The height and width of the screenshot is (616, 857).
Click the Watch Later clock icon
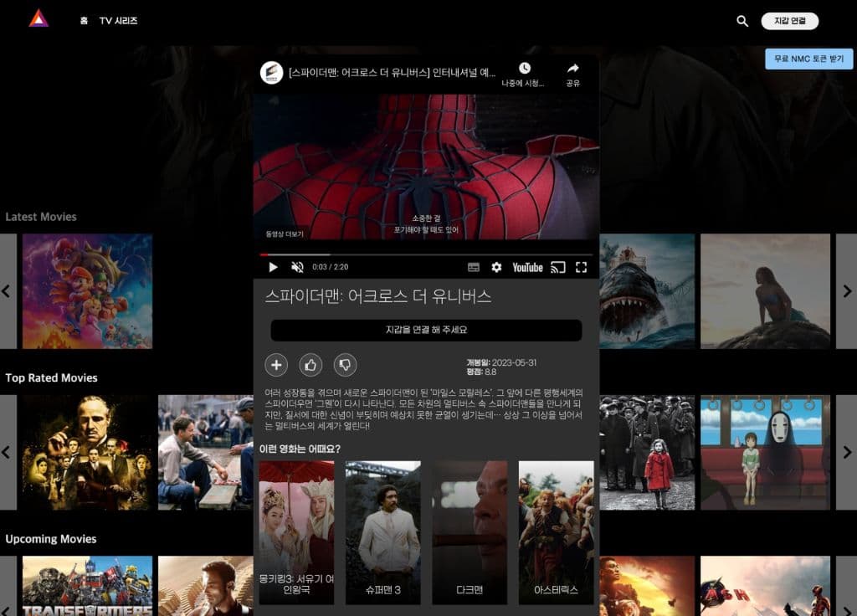click(x=524, y=69)
